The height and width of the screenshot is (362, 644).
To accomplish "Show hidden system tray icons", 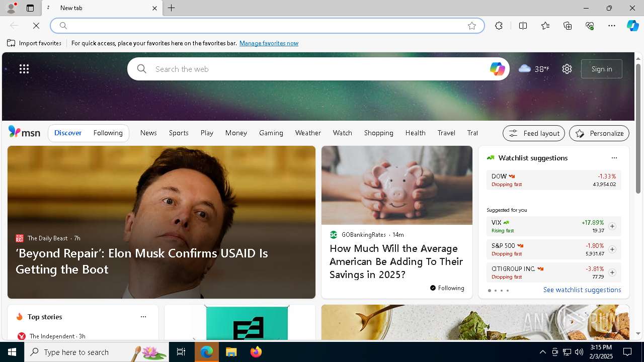I will 542,352.
